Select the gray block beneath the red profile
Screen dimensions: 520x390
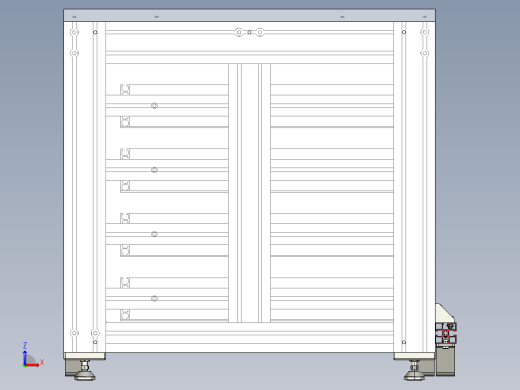(446, 360)
